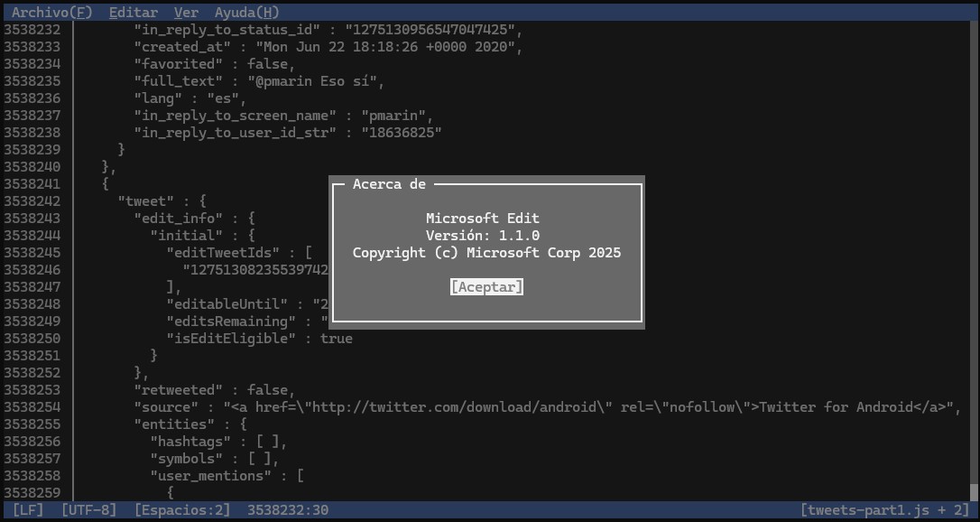Click the "Acerca de" dialog title
This screenshot has height=522, width=980.
click(389, 184)
